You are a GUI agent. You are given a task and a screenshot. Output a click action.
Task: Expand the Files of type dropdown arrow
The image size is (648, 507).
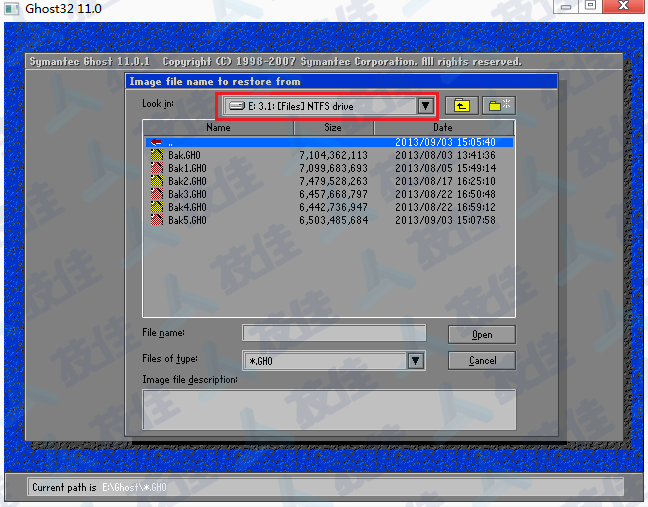click(x=416, y=361)
